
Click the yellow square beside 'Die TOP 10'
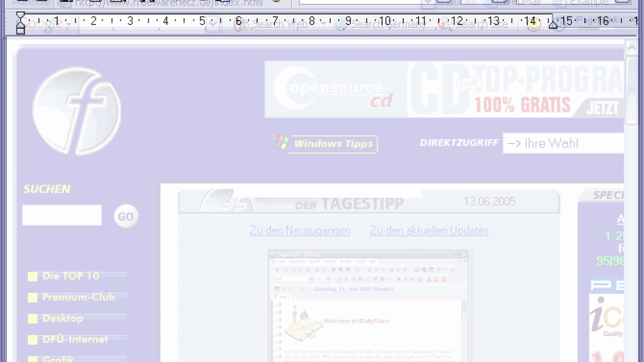click(33, 276)
